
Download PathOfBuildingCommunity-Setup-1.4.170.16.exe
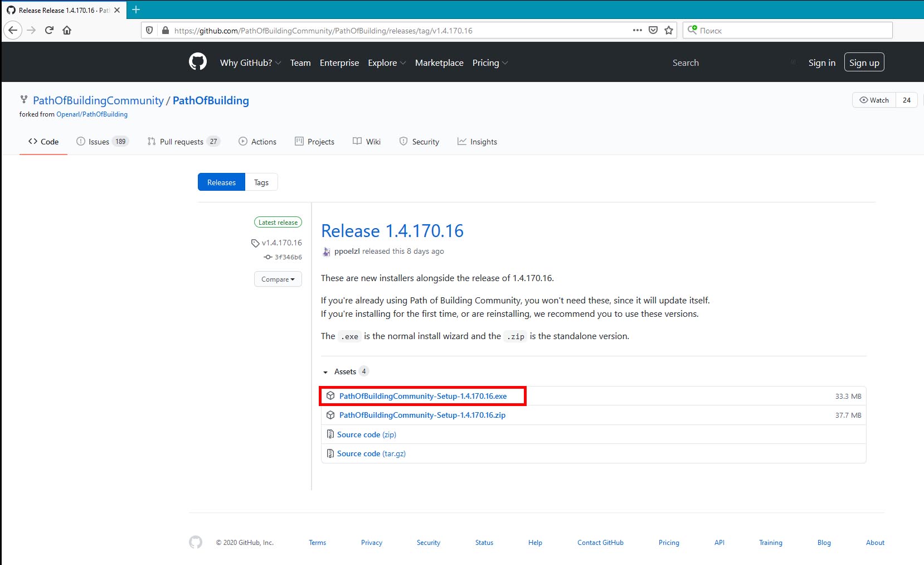pos(423,396)
